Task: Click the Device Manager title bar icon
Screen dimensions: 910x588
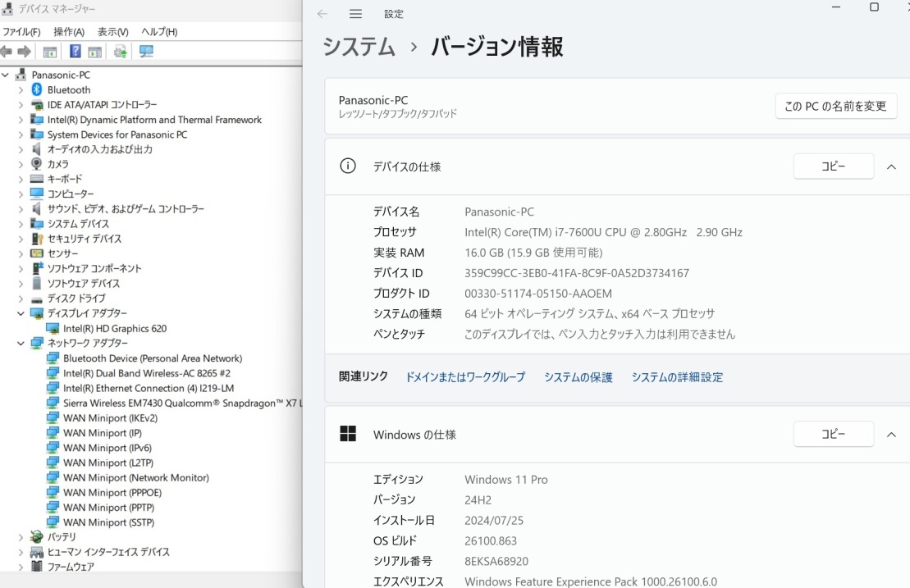Action: click(7, 8)
